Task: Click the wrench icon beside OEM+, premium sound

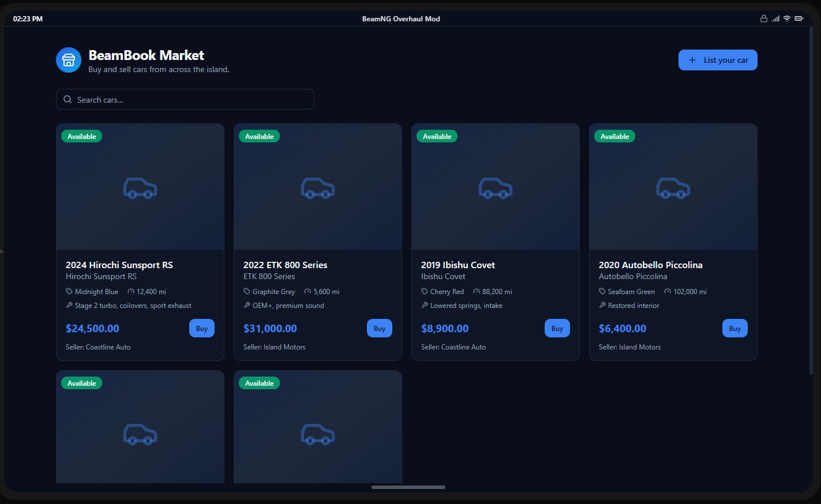Action: coord(247,305)
